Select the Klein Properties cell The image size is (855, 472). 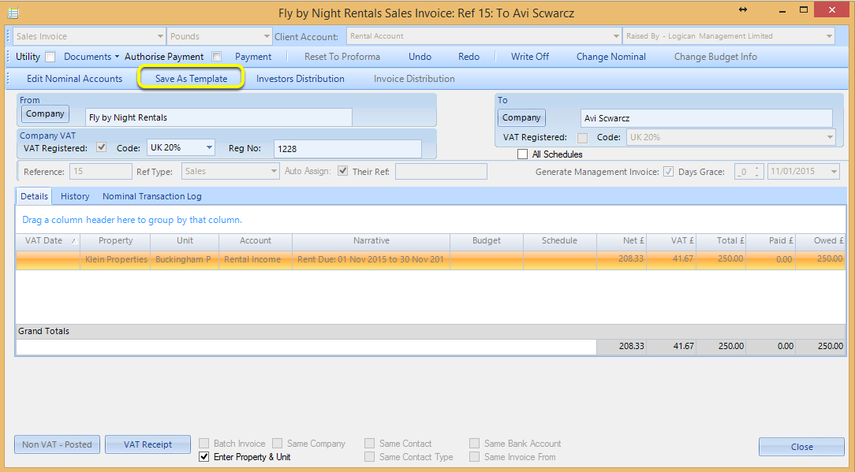click(116, 259)
